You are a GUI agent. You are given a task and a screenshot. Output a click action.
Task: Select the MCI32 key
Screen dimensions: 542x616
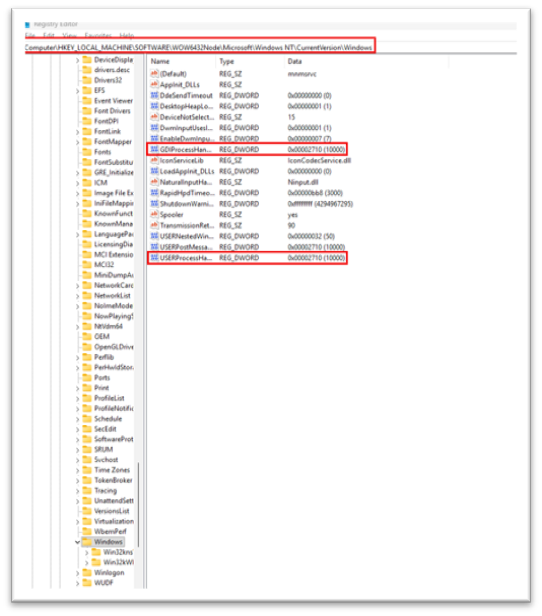click(x=104, y=264)
